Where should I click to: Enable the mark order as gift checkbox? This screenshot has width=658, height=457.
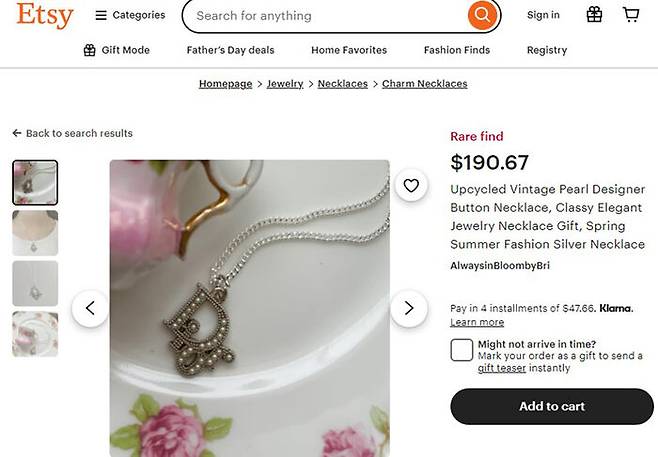pyautogui.click(x=461, y=350)
